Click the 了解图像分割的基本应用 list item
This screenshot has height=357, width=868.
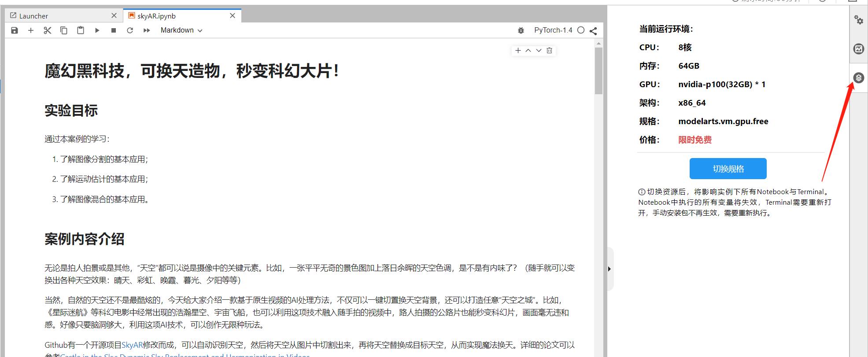click(104, 159)
